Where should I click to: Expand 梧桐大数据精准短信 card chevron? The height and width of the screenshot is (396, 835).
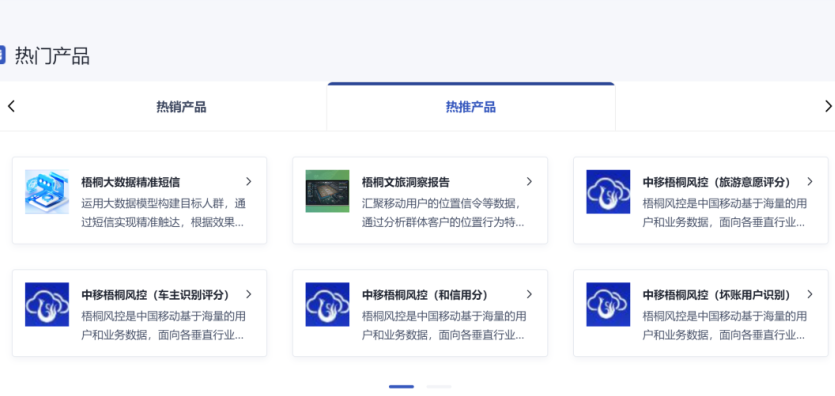(249, 182)
